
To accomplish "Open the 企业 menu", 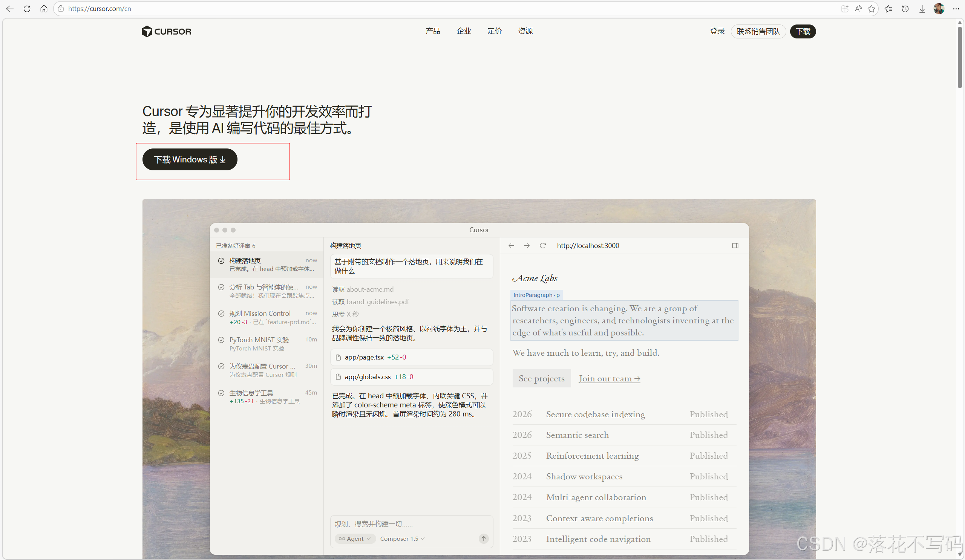I will click(x=464, y=31).
